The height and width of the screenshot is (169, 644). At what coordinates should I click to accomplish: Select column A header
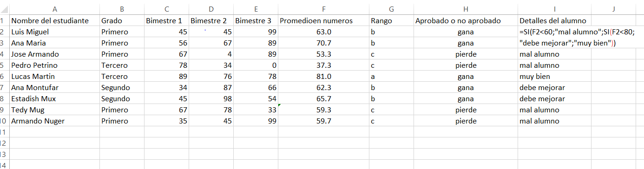(54, 9)
